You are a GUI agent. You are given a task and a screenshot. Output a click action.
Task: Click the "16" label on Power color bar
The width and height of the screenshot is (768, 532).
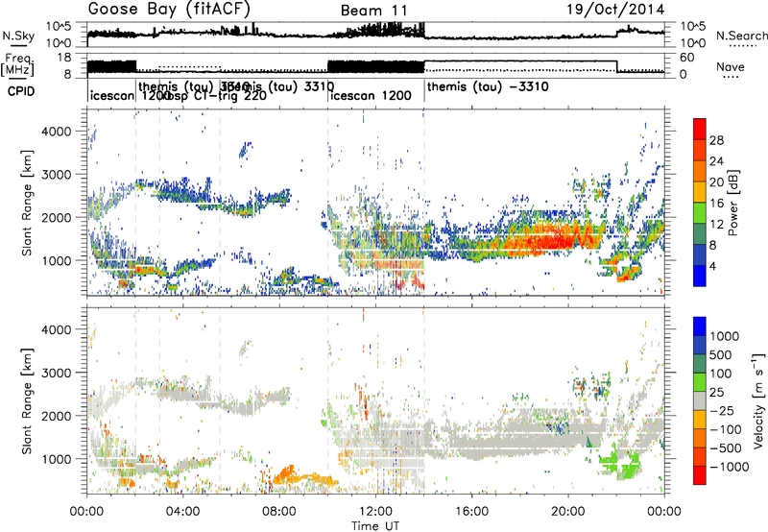coord(716,204)
